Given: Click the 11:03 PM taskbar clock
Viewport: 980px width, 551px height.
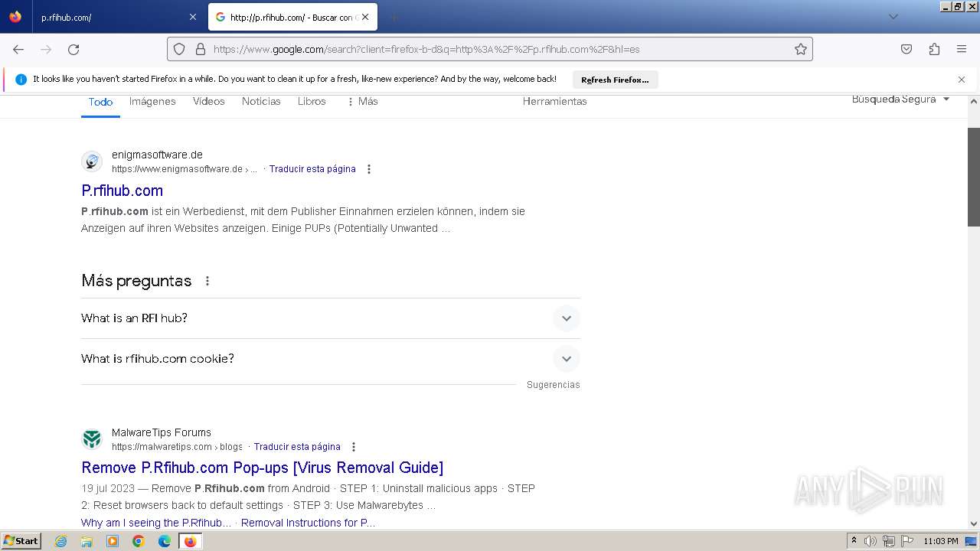Looking at the screenshot, I should point(941,541).
